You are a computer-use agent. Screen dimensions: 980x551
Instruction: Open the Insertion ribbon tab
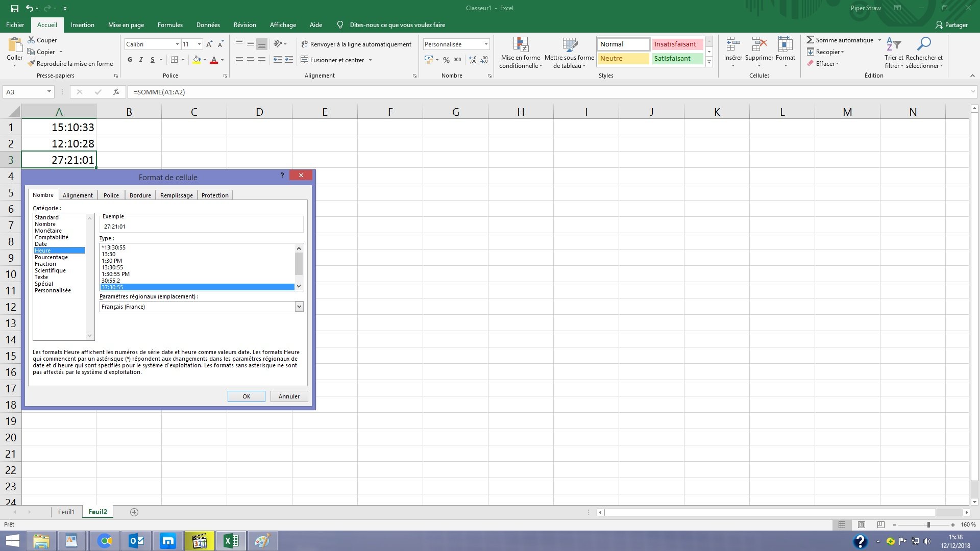pos(82,25)
